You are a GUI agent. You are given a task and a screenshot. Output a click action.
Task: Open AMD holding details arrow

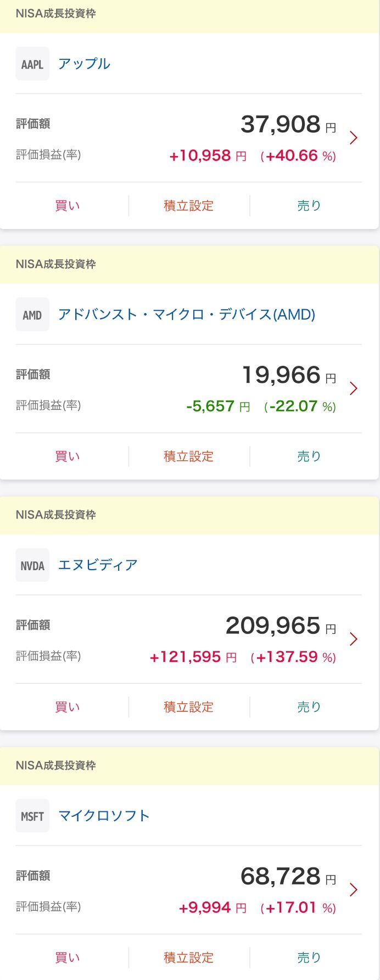(354, 389)
